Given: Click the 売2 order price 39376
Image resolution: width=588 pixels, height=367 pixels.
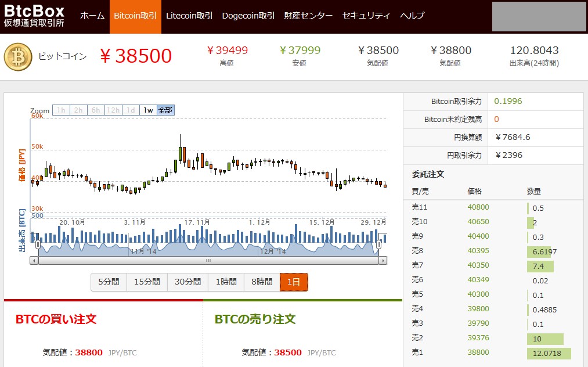Looking at the screenshot, I should (478, 338).
